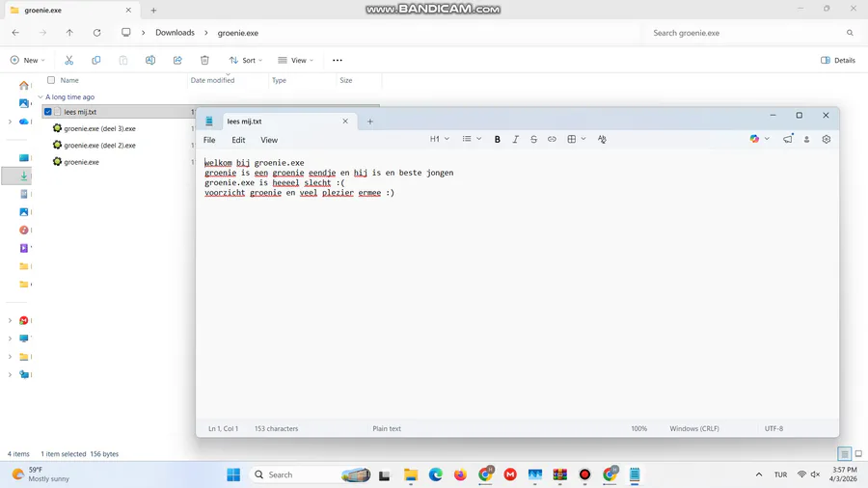Collapse the A long time ago group

point(41,96)
